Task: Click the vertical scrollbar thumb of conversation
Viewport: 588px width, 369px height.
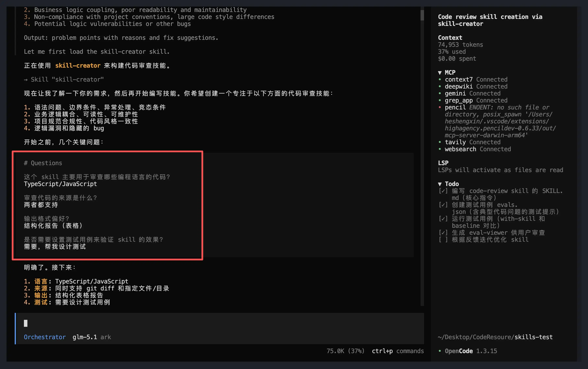Action: click(x=422, y=15)
